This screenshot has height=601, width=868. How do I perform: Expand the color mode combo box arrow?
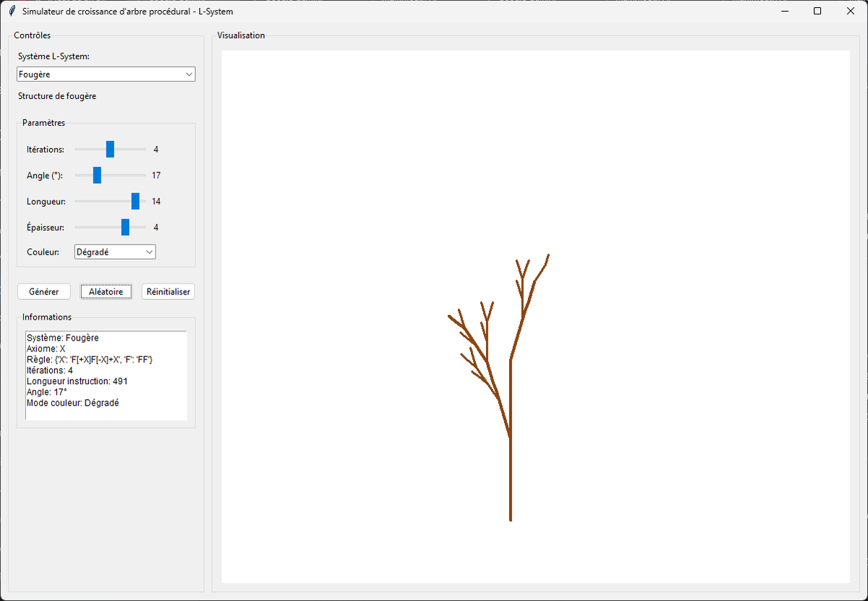150,252
